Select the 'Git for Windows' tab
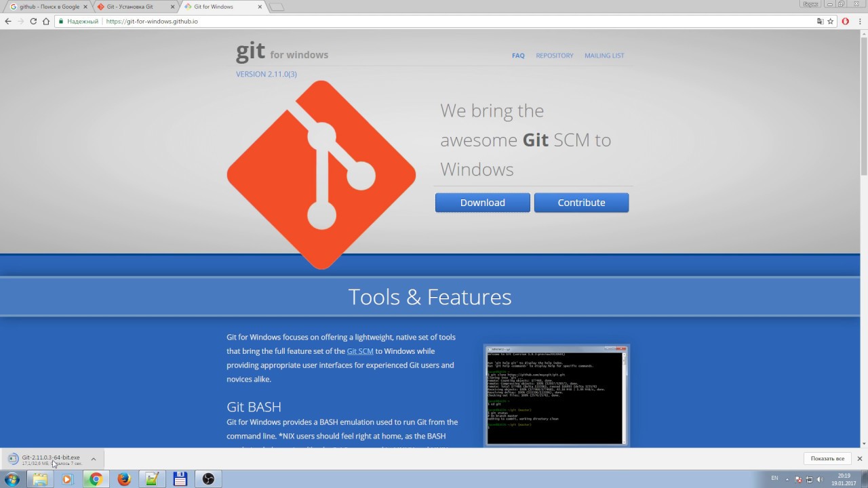The width and height of the screenshot is (868, 488). pyautogui.click(x=222, y=7)
